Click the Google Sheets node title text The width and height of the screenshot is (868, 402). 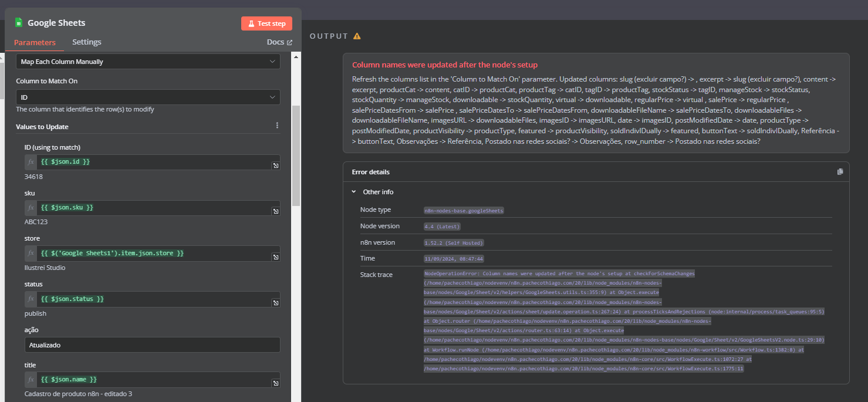[x=56, y=23]
